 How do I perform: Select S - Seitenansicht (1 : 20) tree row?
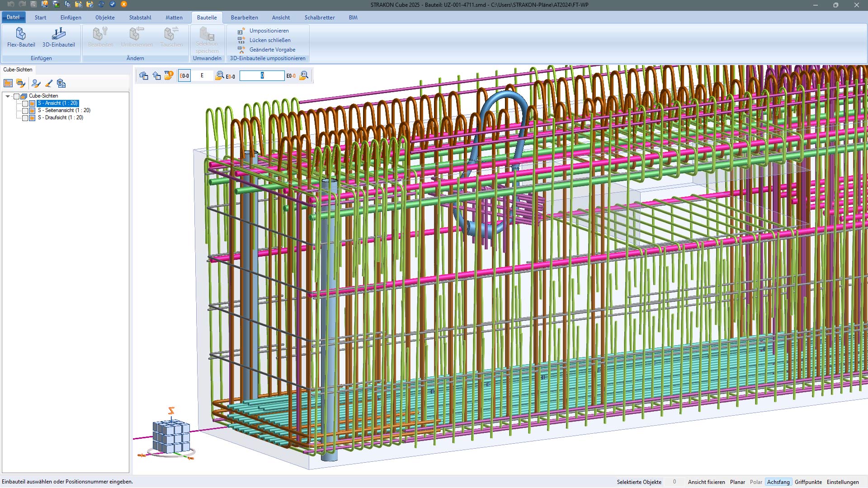tap(64, 110)
